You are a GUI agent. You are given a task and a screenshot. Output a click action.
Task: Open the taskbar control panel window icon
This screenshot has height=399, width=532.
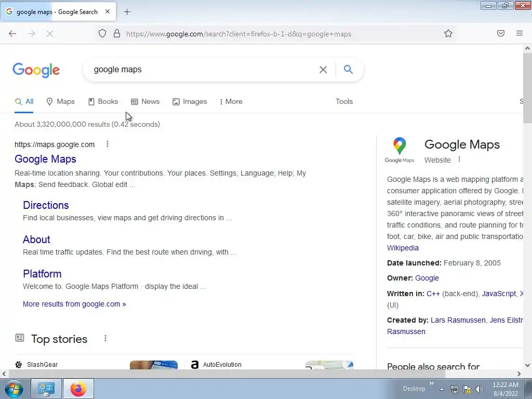[46, 389]
